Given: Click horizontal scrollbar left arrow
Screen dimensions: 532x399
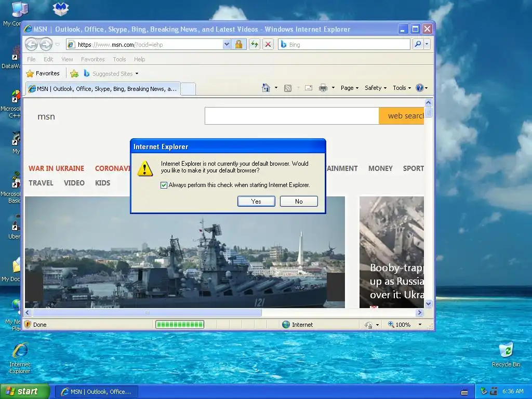Looking at the screenshot, I should (x=28, y=312).
